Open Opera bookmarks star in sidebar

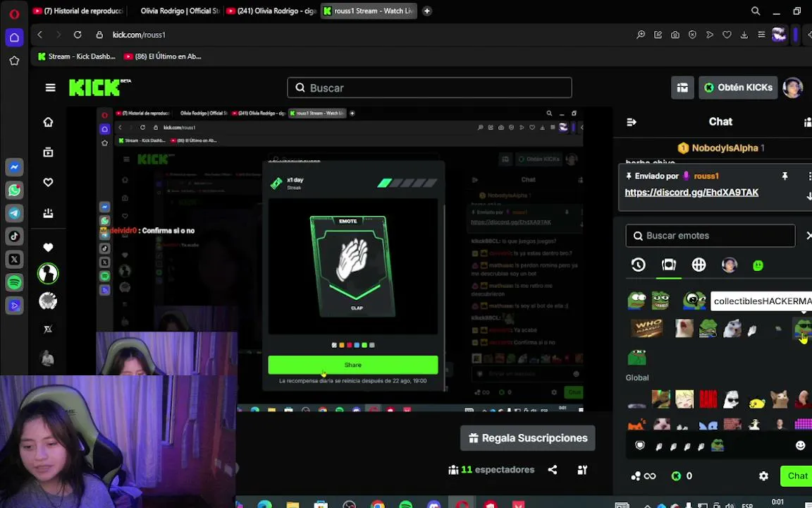[14, 61]
